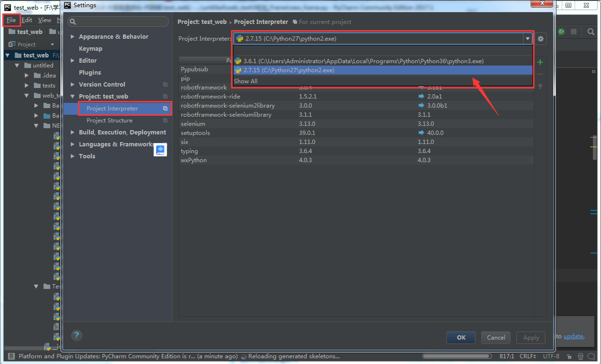
Task: Expand the Tools settings category
Action: point(73,156)
